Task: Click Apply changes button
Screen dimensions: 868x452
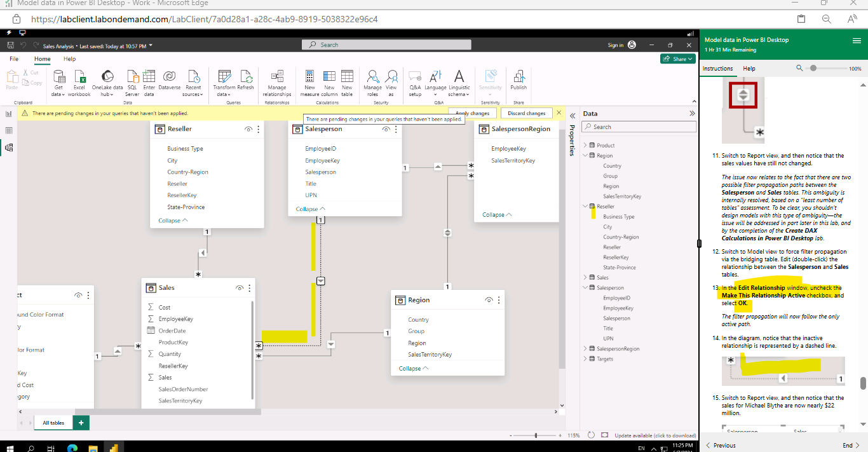Action: pyautogui.click(x=472, y=113)
